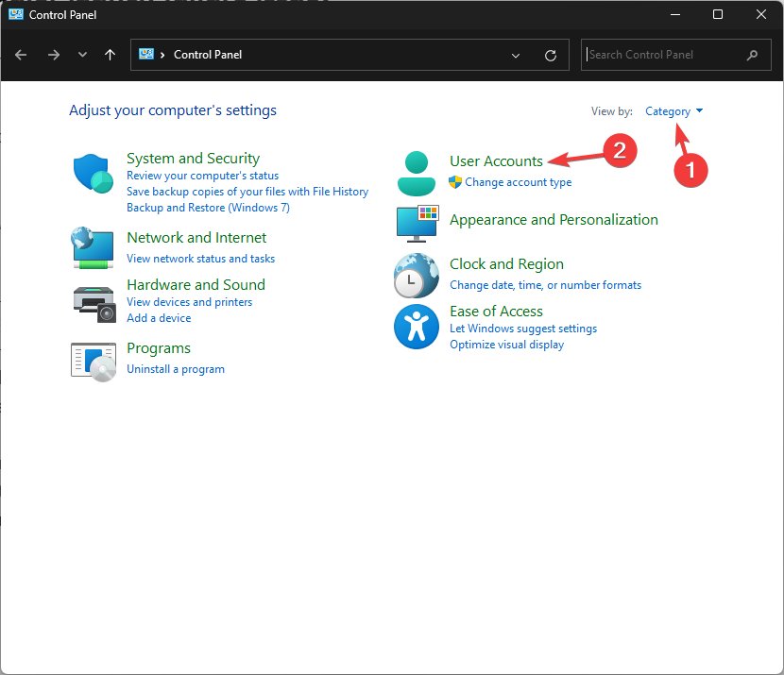Open Programs category heading
Image resolution: width=784 pixels, height=675 pixels.
(x=159, y=348)
